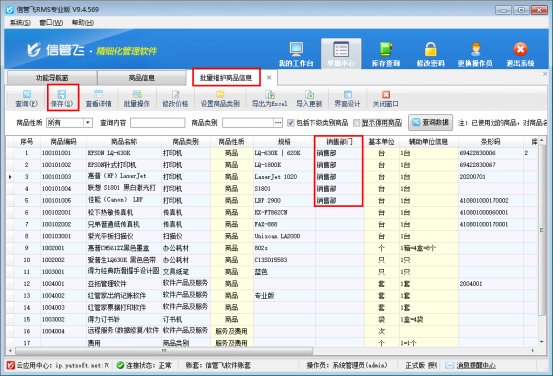Viewport: 553px width, 376px height.
Task: Click 商品类别 input field
Action: click(248, 123)
